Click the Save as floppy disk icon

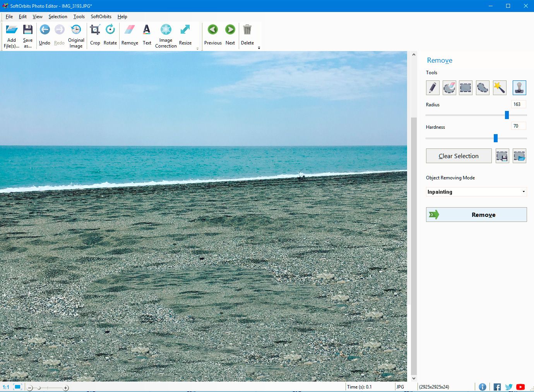pyautogui.click(x=27, y=29)
